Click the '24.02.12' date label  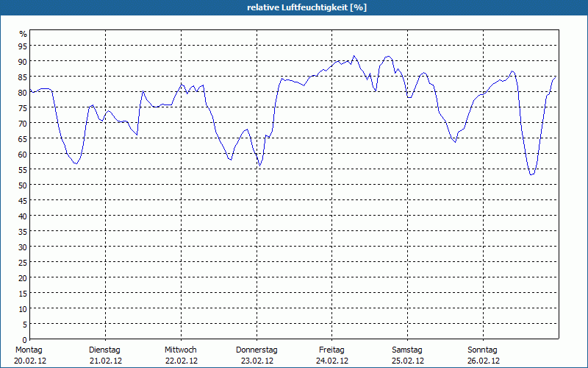point(332,361)
